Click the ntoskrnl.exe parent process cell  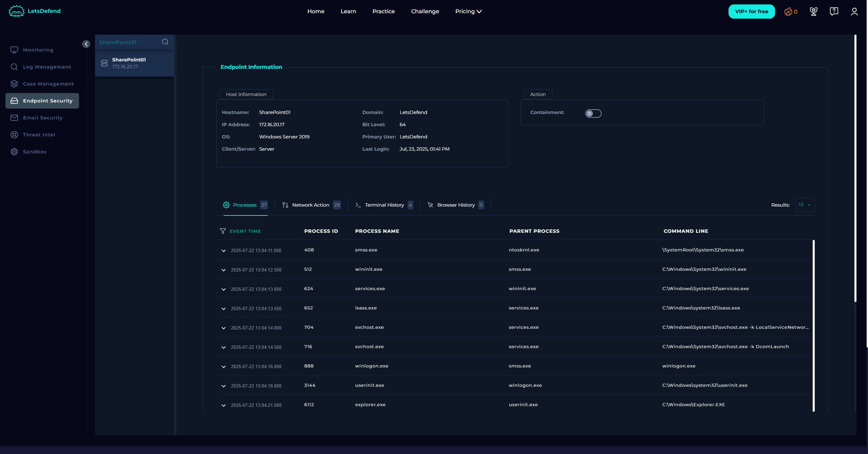524,250
